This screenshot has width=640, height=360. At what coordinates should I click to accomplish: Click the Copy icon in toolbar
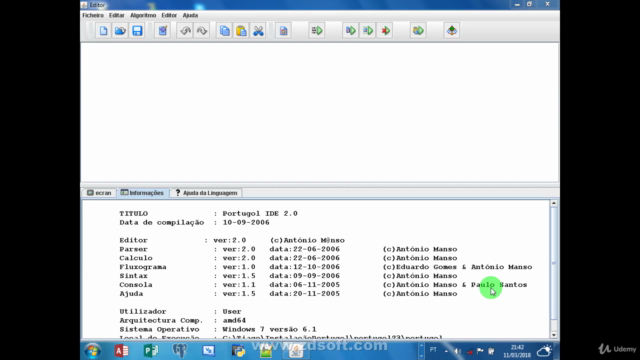pyautogui.click(x=224, y=31)
